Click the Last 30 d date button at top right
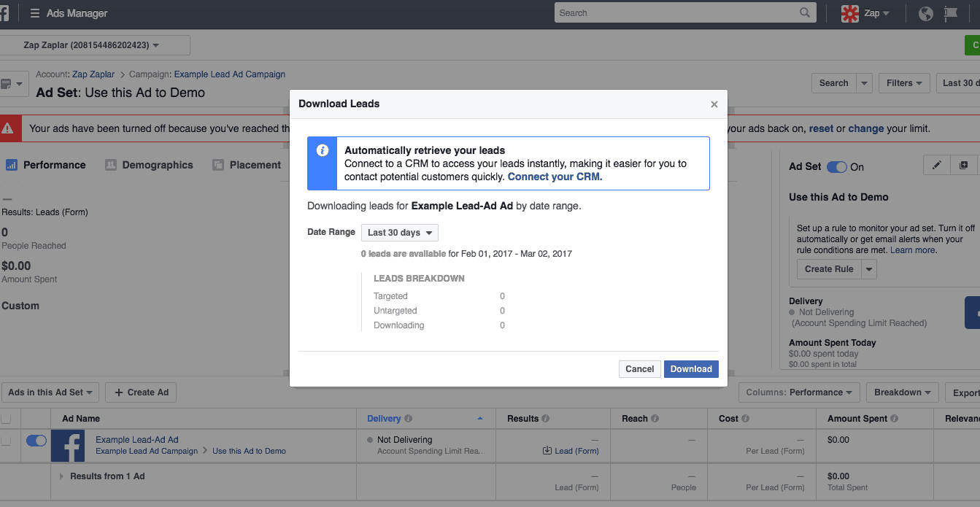The width and height of the screenshot is (980, 507). click(958, 83)
